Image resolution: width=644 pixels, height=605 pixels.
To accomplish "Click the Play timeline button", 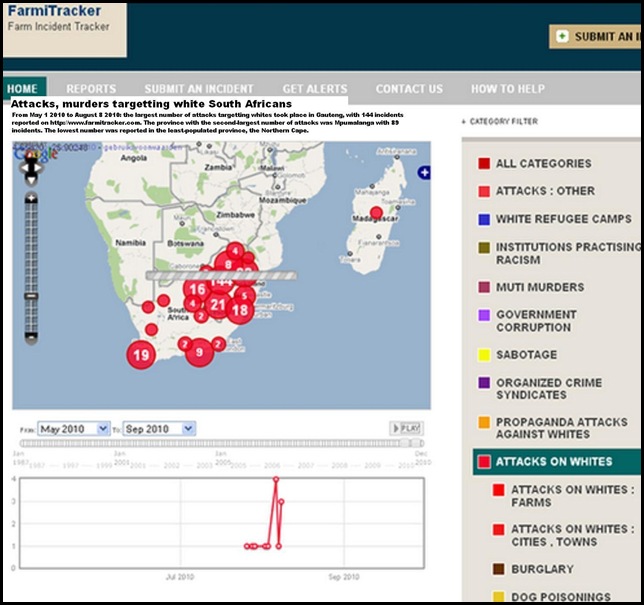I will pos(405,428).
